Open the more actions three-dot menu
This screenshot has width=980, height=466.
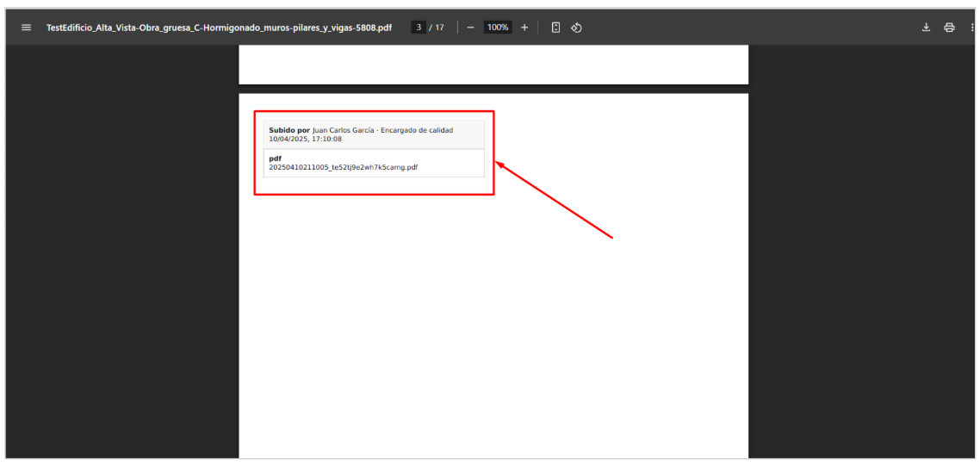tap(971, 28)
